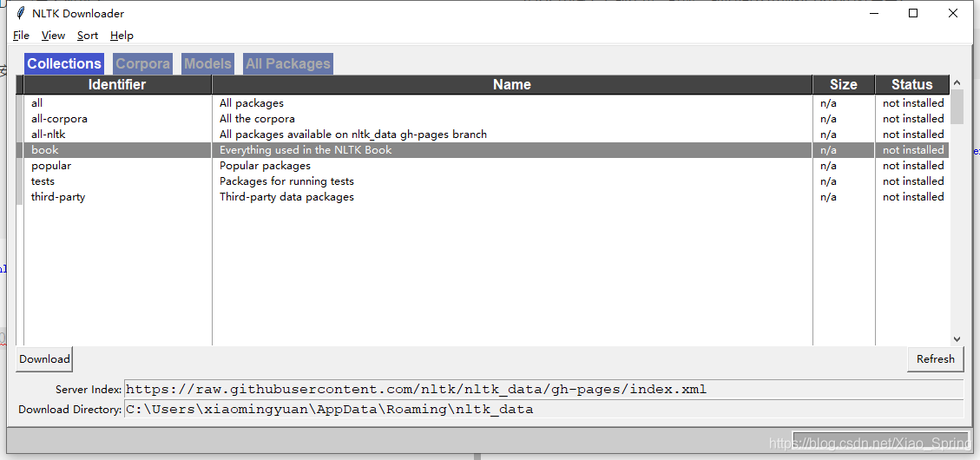
Task: Click the Download button
Action: click(x=44, y=358)
